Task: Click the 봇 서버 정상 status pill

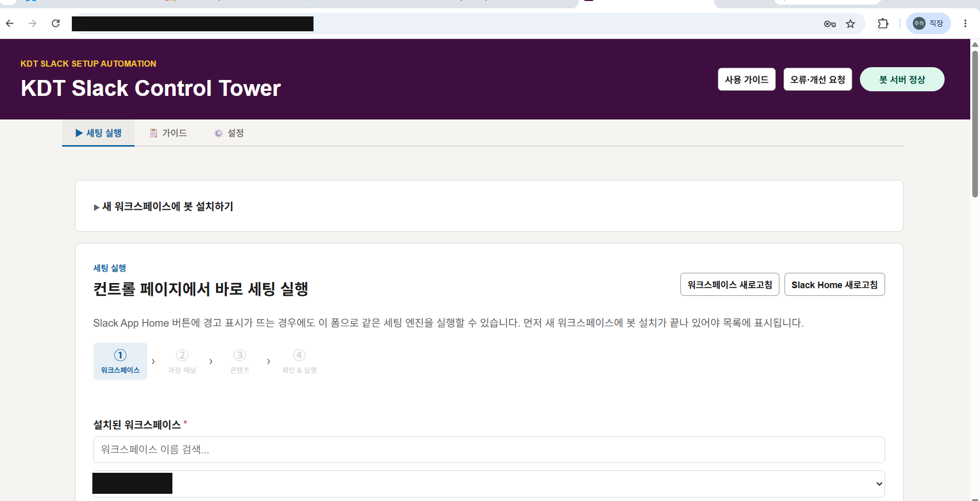Action: [x=902, y=79]
